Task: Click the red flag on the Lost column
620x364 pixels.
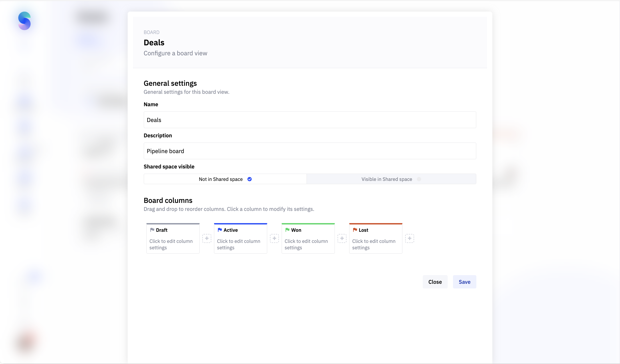Action: [355, 230]
